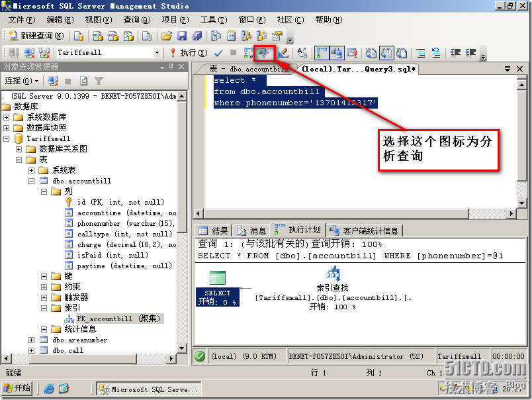Click the Filter funnel icon in Object Explorer
The height and width of the screenshot is (400, 532).
coord(99,81)
